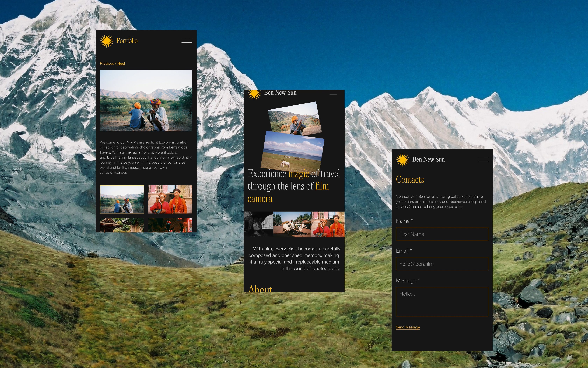Click the Ben New Sun title in the Contacts screen
This screenshot has width=588, height=368.
[x=429, y=159]
